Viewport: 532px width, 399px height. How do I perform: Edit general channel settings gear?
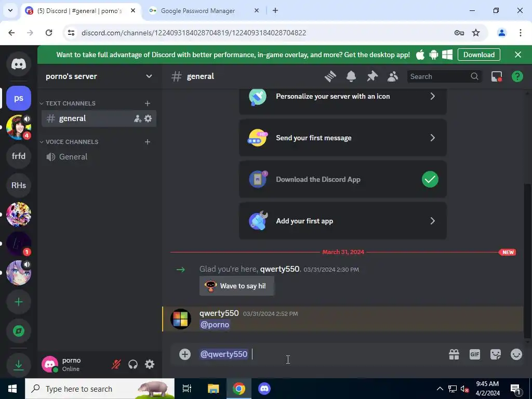[148, 118]
